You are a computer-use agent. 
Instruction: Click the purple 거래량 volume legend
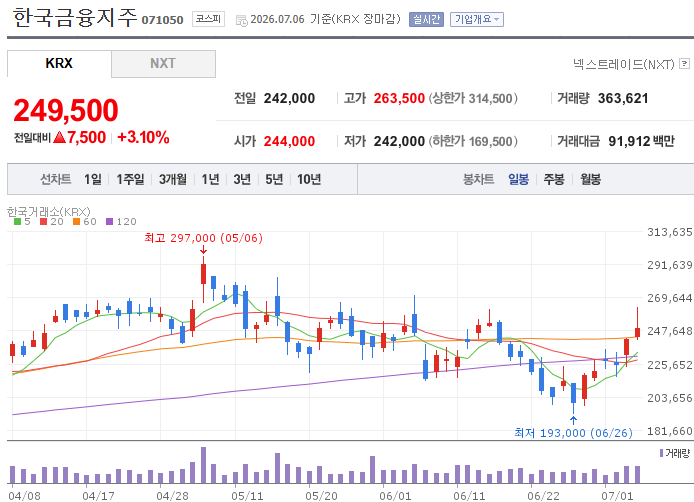(x=675, y=453)
